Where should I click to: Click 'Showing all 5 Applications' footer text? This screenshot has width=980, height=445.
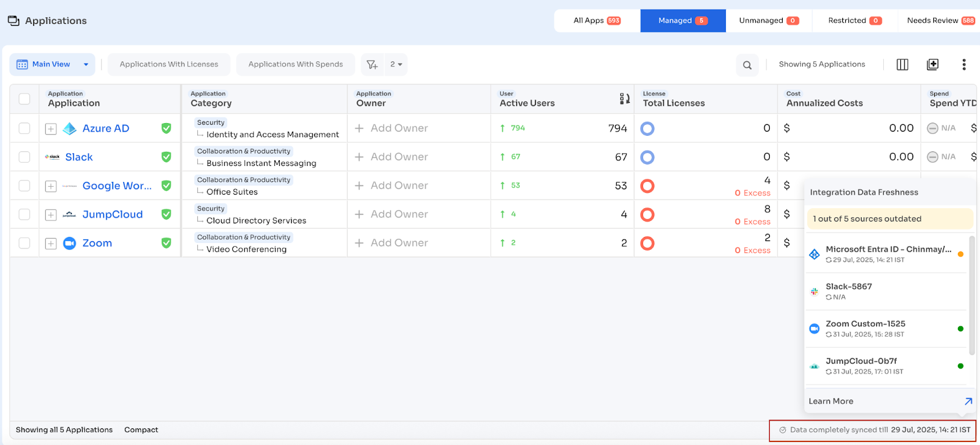(64, 430)
